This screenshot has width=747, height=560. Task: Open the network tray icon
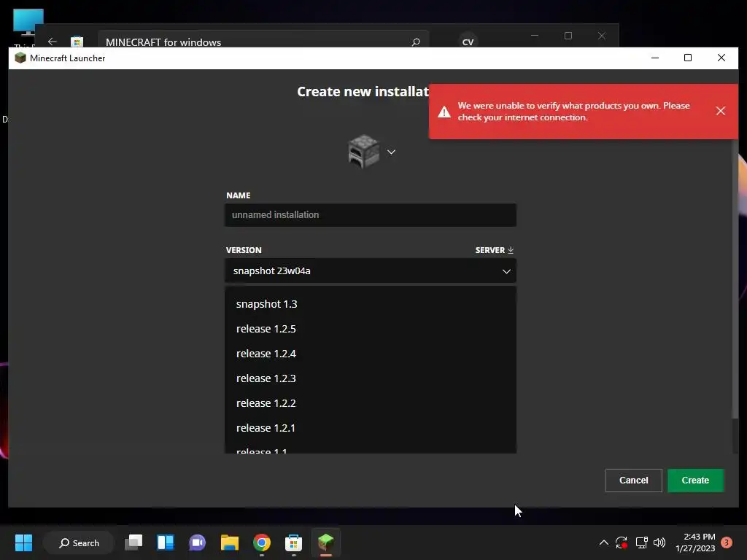click(x=641, y=542)
